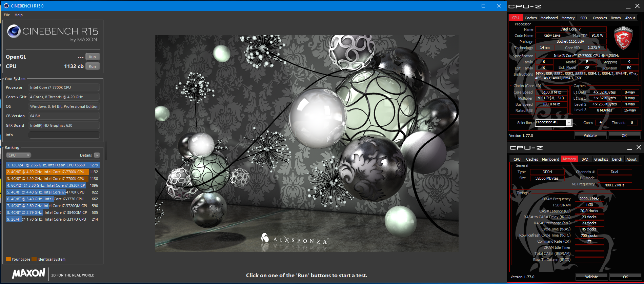Click the Info input field
The width and height of the screenshot is (644, 284).
point(64,135)
